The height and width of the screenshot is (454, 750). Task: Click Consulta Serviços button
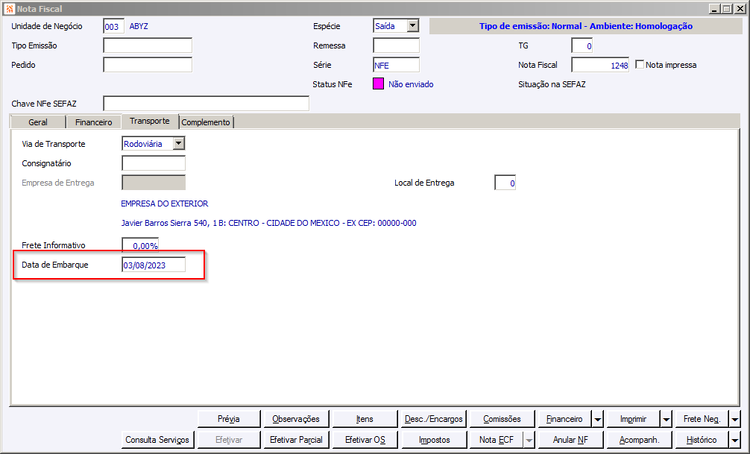157,440
